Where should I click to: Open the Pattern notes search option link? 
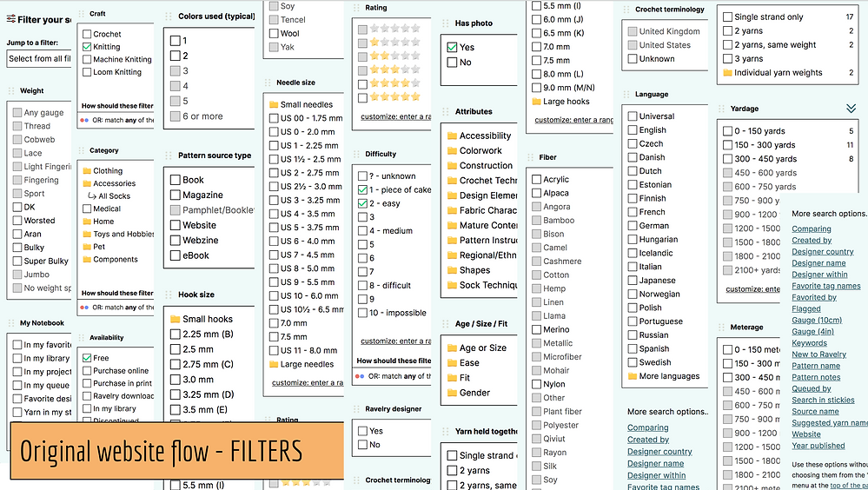click(x=816, y=377)
